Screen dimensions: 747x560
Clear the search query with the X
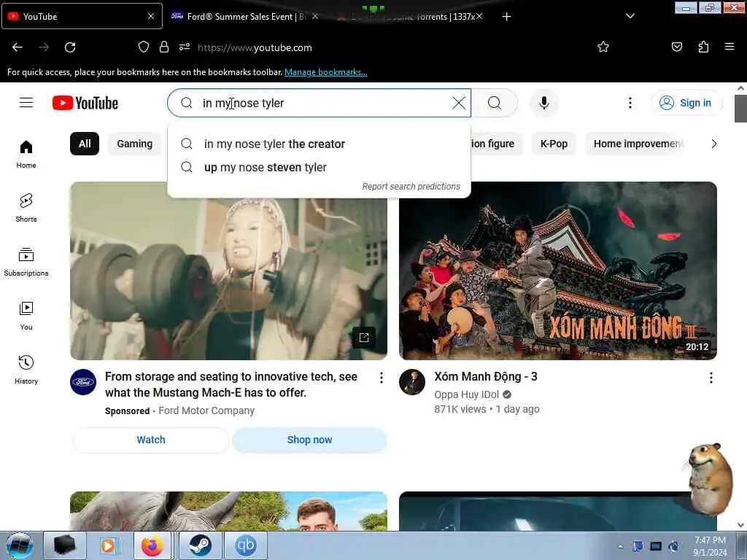[x=459, y=103]
